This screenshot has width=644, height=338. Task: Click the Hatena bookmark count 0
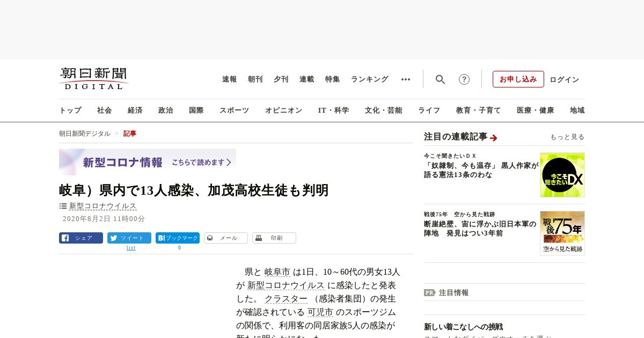click(x=179, y=248)
